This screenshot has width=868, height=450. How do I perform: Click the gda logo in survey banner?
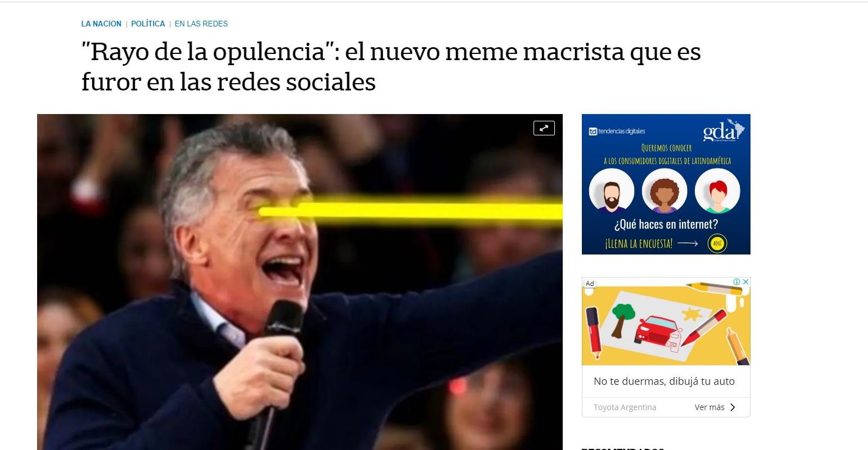click(724, 130)
